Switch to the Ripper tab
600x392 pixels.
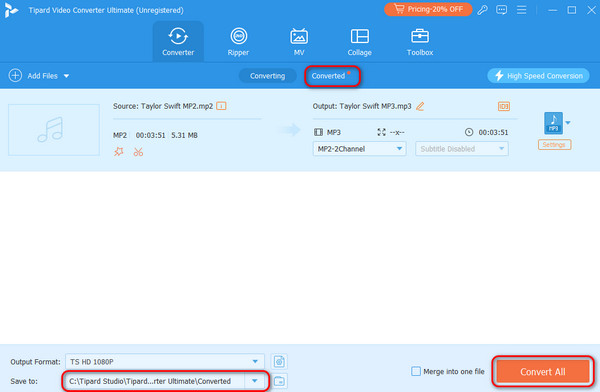[238, 42]
